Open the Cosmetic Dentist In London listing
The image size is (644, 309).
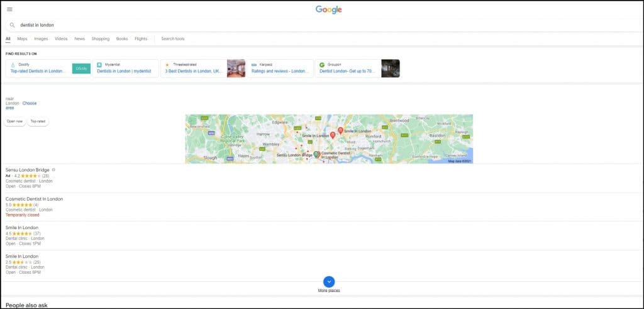[x=34, y=199]
